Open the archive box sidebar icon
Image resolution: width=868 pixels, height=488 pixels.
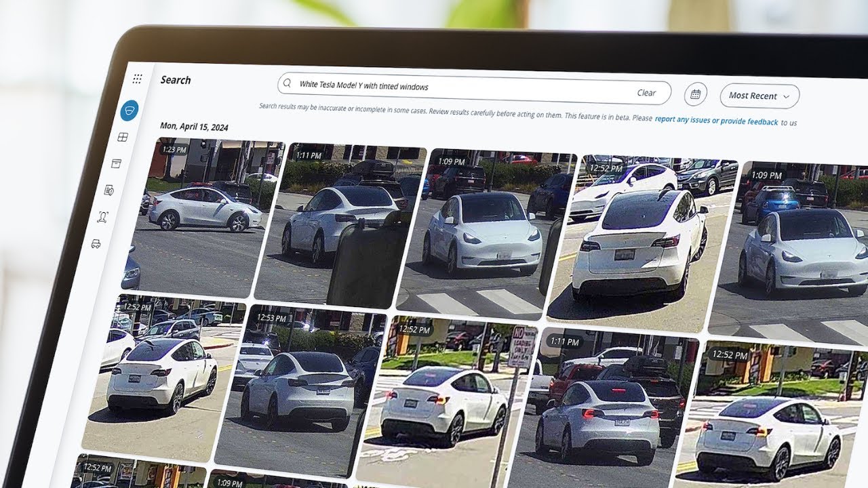[x=117, y=163]
